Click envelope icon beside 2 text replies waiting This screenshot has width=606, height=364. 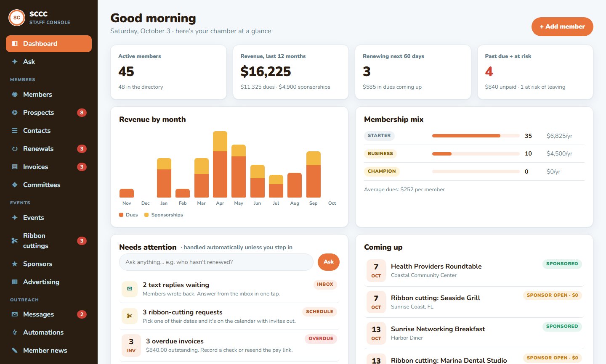tap(130, 289)
